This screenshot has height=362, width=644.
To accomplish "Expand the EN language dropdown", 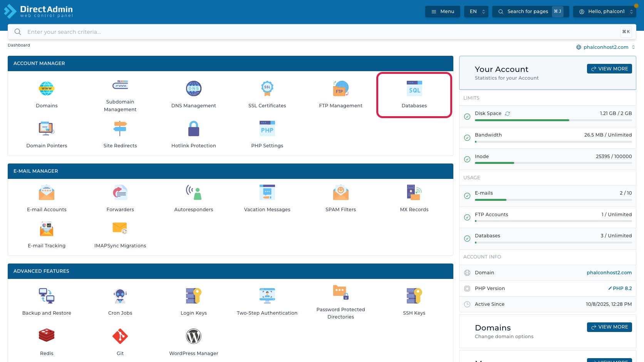I will coord(476,12).
